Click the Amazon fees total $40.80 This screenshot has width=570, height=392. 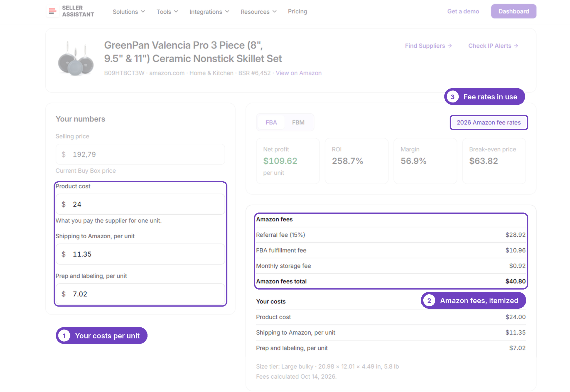(515, 281)
